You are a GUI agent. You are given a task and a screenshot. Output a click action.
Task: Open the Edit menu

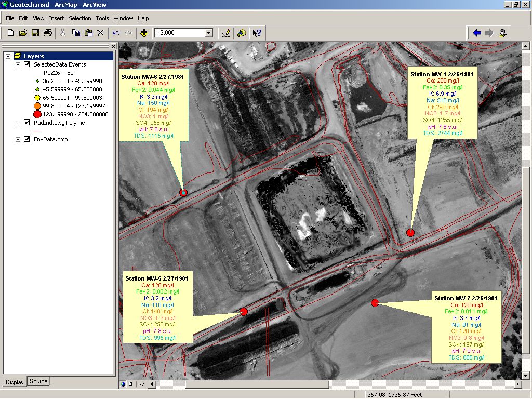click(x=23, y=18)
